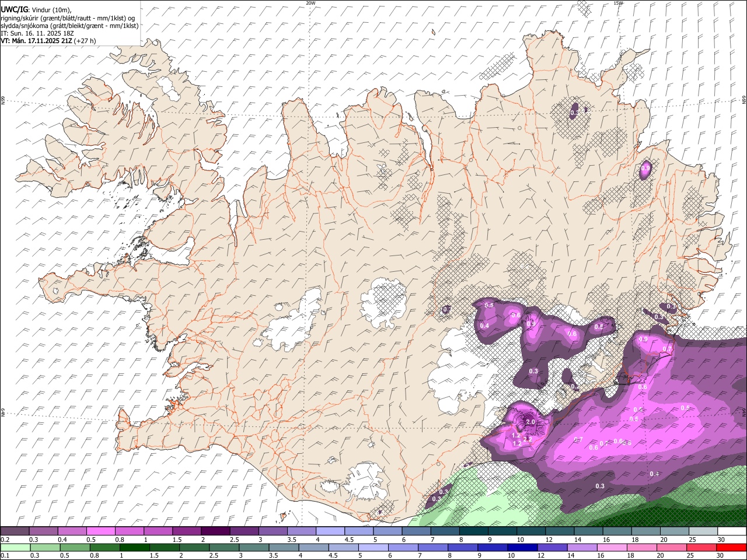Pick lower-scale palest green swatch between 0.1 and 0.3
Image resolution: width=747 pixels, height=560 pixels.
coord(15,547)
